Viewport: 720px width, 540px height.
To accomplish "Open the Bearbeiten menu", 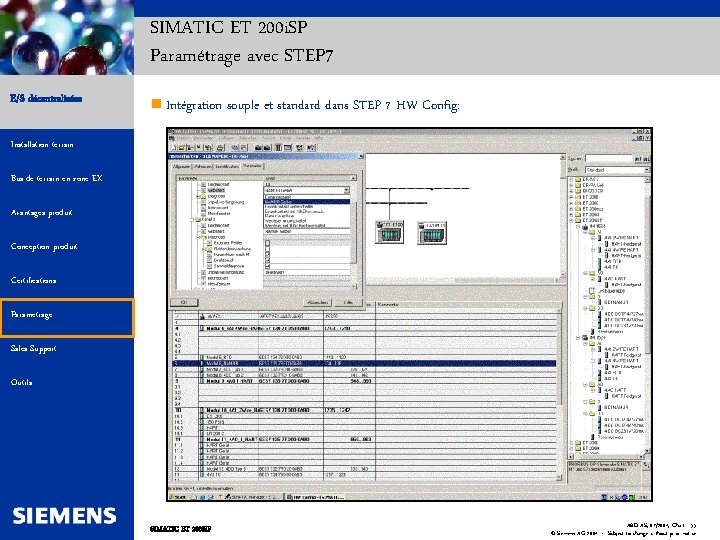I will pos(202,138).
